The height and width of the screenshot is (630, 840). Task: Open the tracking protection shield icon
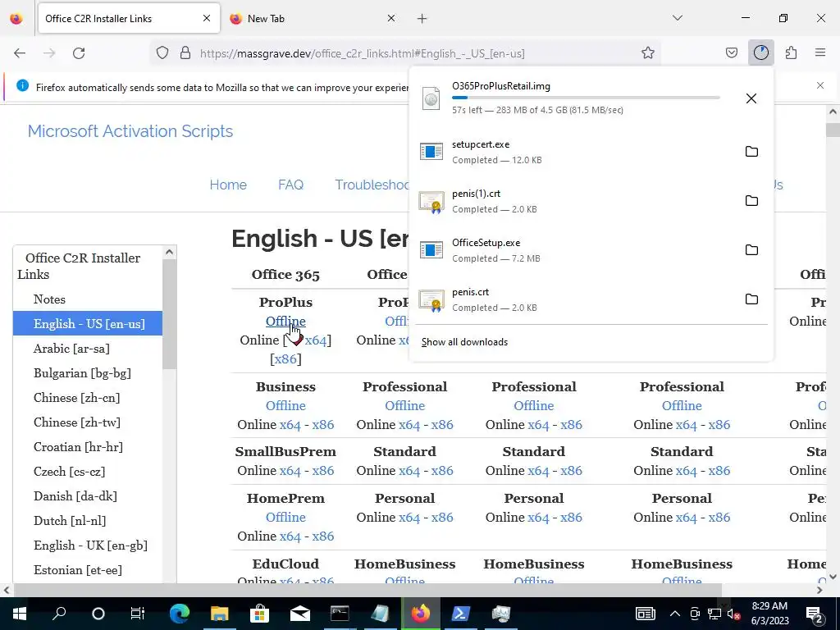[162, 53]
